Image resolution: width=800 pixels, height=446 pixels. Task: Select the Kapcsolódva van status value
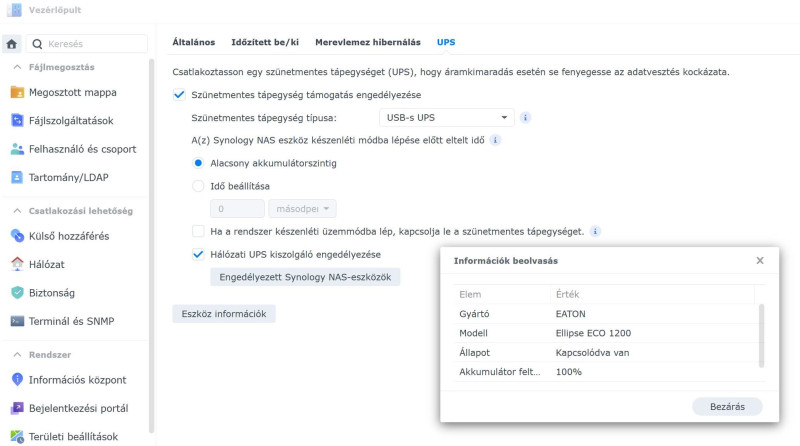click(x=592, y=353)
